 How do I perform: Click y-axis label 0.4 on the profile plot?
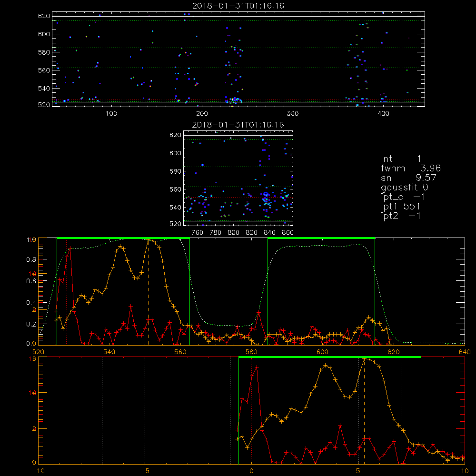pos(31,302)
